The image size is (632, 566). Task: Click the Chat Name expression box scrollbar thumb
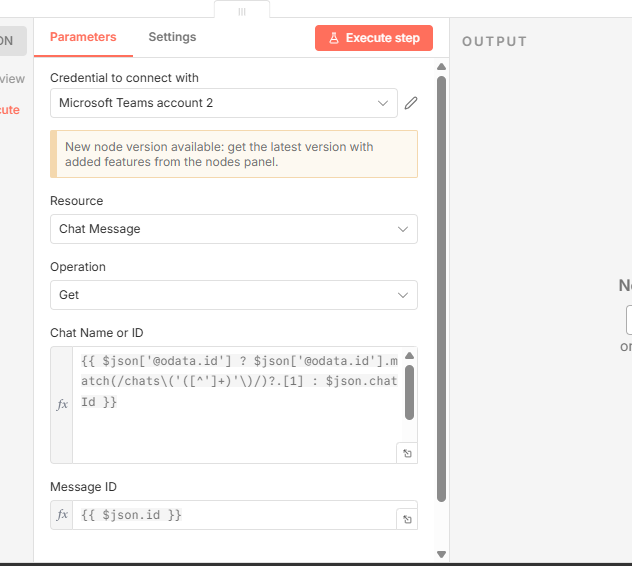click(x=409, y=392)
